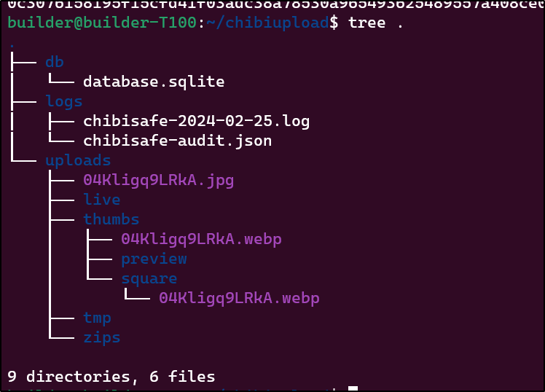The image size is (545, 392).
Task: Click the builder@builder-T100 prompt text
Action: click(102, 23)
